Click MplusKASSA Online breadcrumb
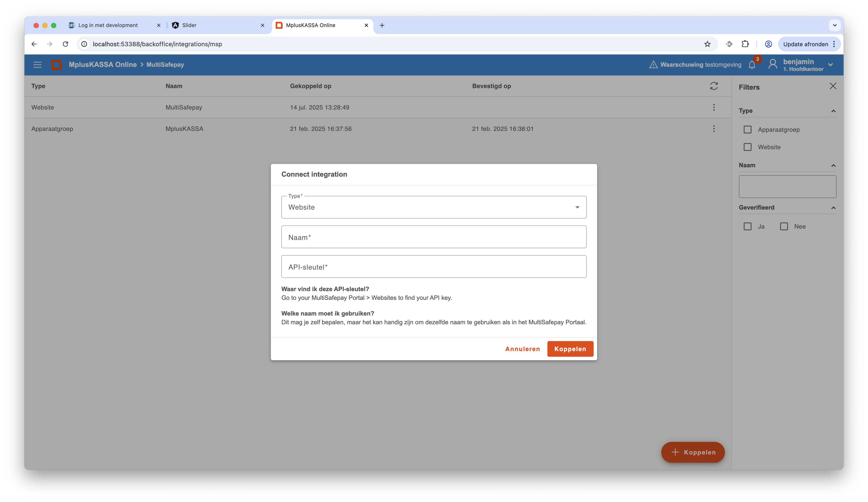 click(103, 65)
